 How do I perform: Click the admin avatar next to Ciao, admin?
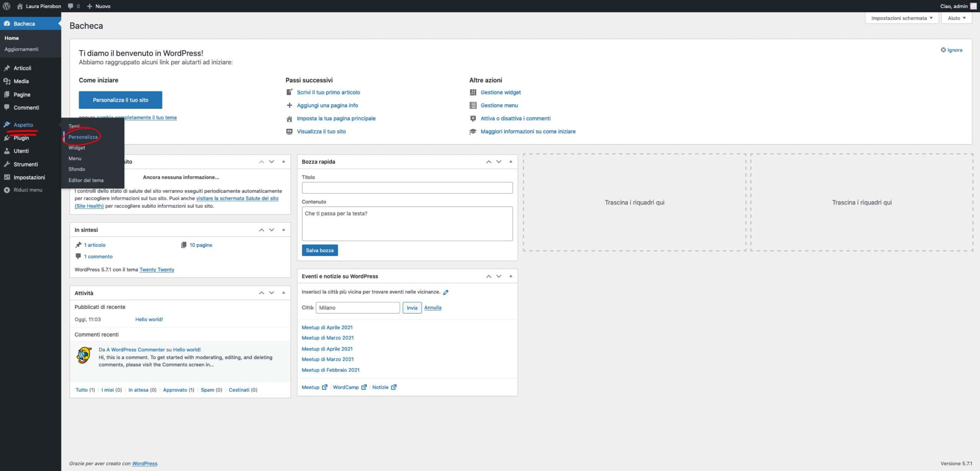973,6
